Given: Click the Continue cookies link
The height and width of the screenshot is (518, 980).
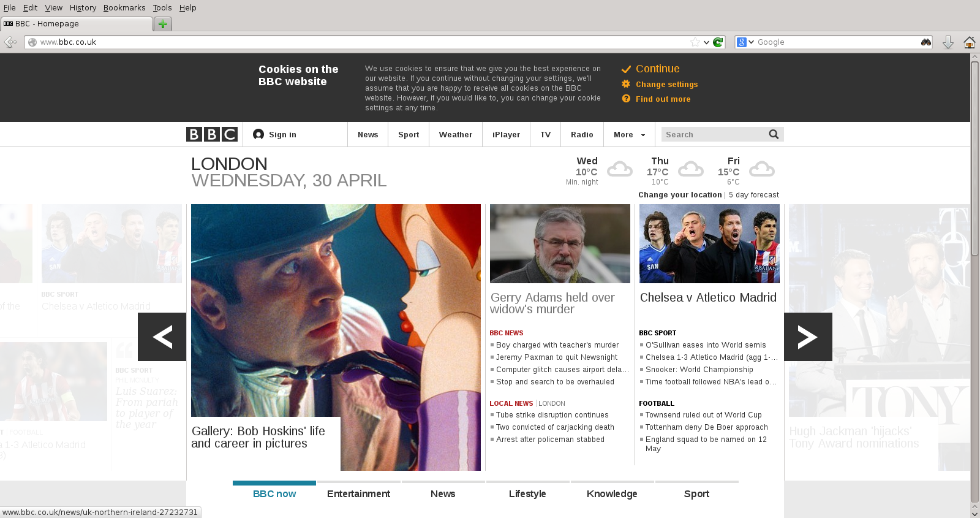Looking at the screenshot, I should (x=657, y=69).
